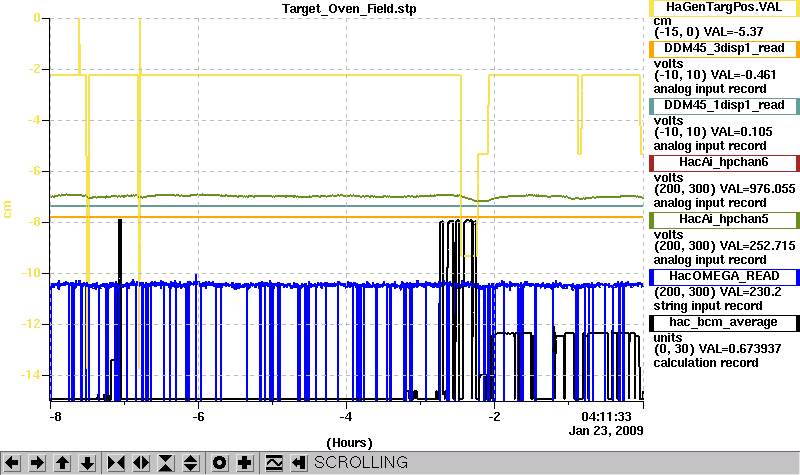Image resolution: width=800 pixels, height=475 pixels.
Task: Select the HacOMEGA_READ curve legend
Action: pos(724,277)
